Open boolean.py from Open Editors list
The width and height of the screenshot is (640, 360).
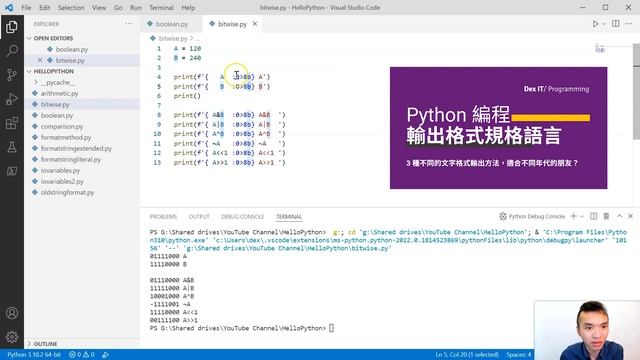(72, 49)
